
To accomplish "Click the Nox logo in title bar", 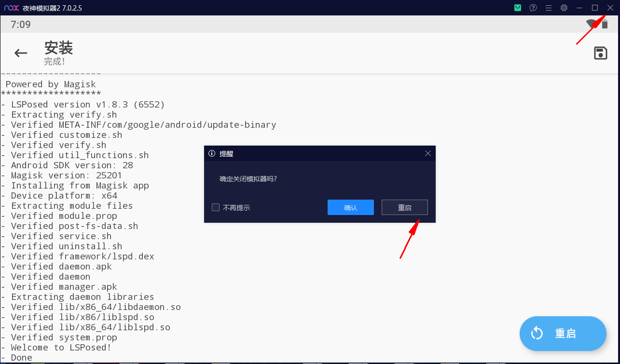I will tap(12, 8).
